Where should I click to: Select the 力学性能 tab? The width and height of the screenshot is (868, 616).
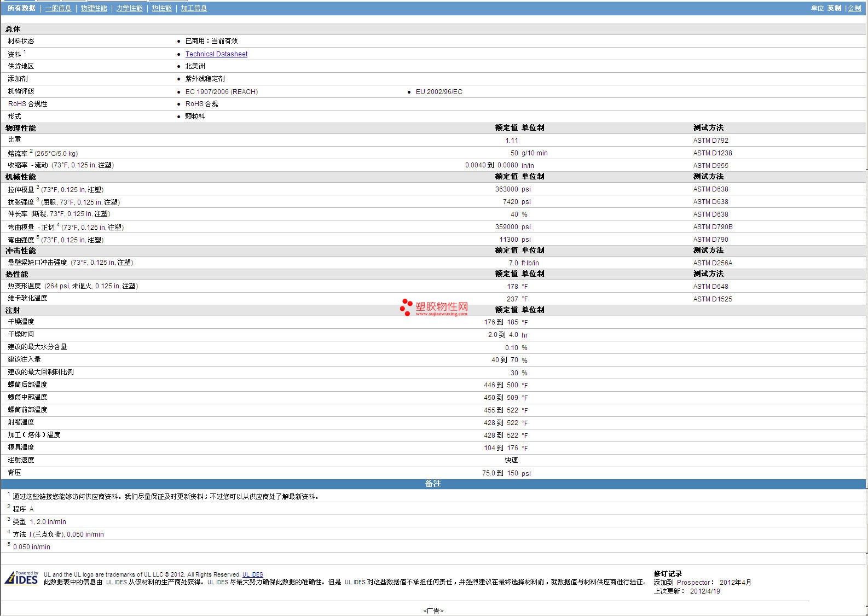(x=129, y=8)
